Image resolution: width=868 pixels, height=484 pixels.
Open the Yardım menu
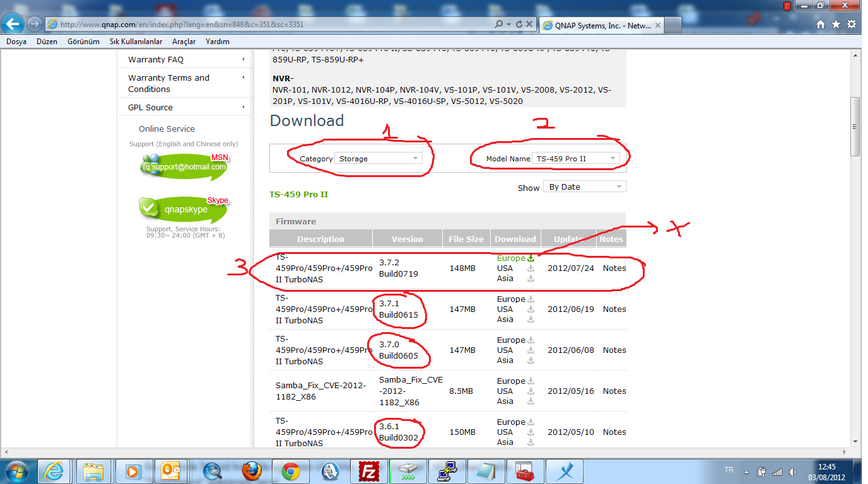(218, 42)
